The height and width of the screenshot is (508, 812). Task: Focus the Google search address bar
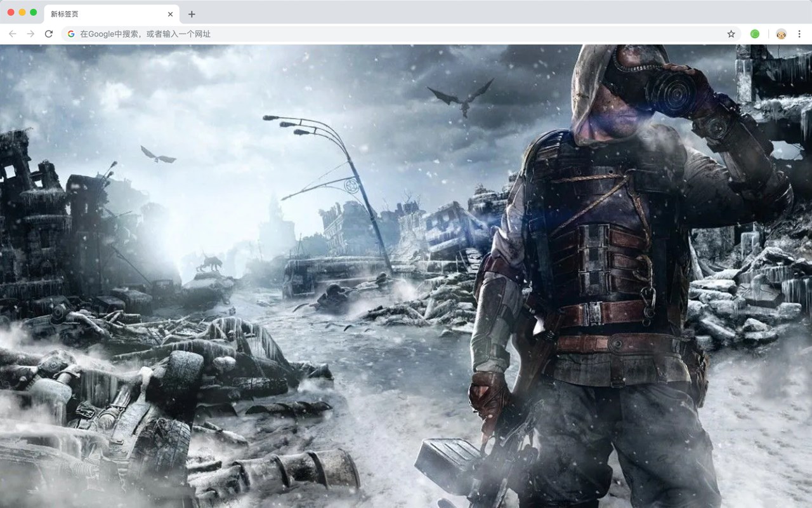coord(401,34)
